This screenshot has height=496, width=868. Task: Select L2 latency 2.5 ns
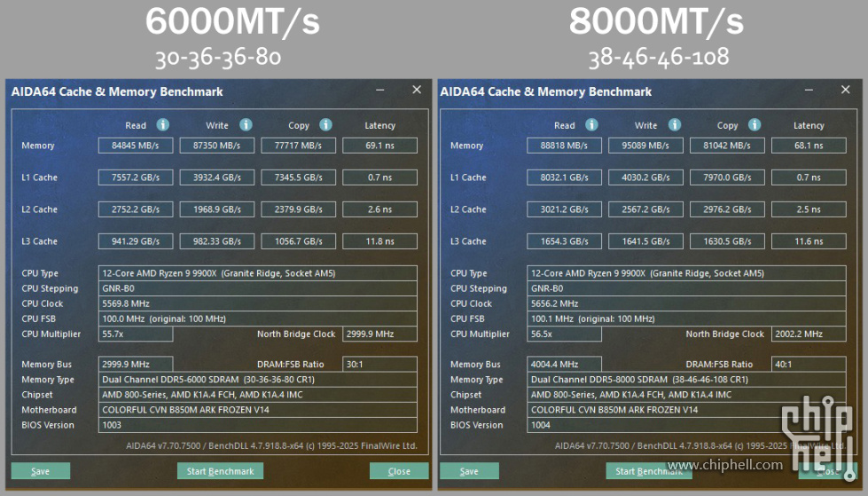pos(809,209)
